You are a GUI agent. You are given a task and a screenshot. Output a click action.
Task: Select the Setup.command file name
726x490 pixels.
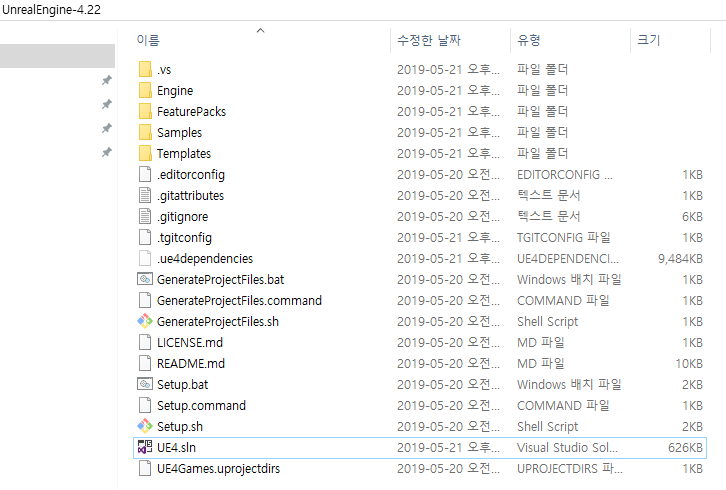201,405
